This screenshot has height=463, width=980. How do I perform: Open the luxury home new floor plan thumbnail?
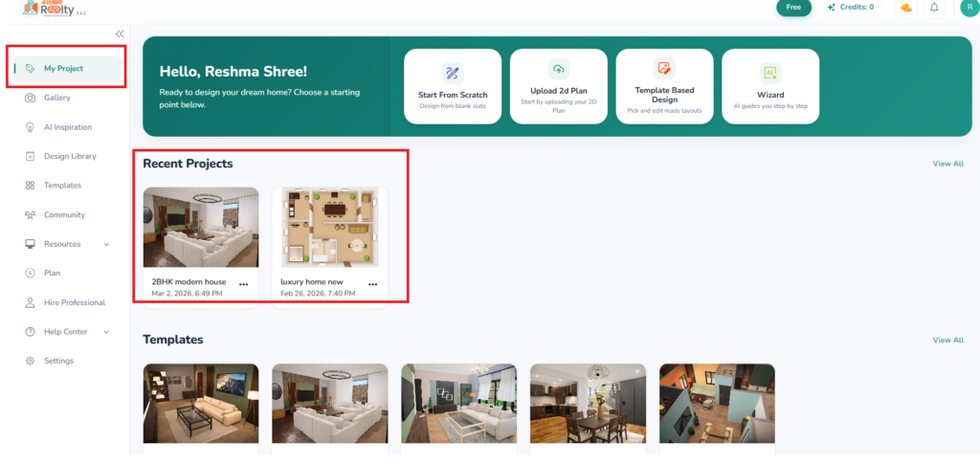pyautogui.click(x=329, y=228)
